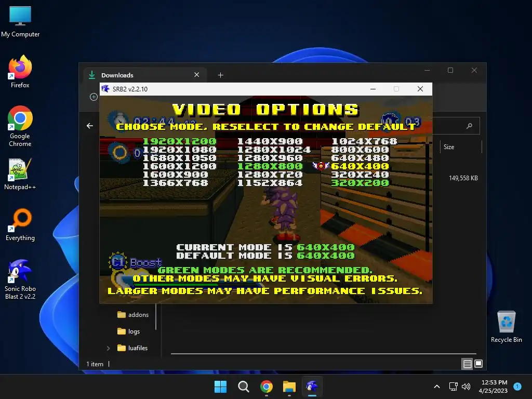Reselect the highlighted 640X400 mode
The width and height of the screenshot is (532, 399).
pyautogui.click(x=360, y=166)
